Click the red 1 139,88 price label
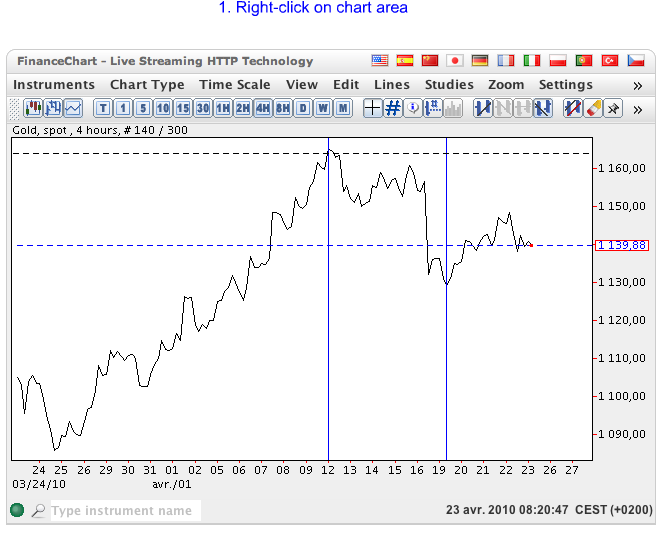This screenshot has height=535, width=662. coord(621,245)
